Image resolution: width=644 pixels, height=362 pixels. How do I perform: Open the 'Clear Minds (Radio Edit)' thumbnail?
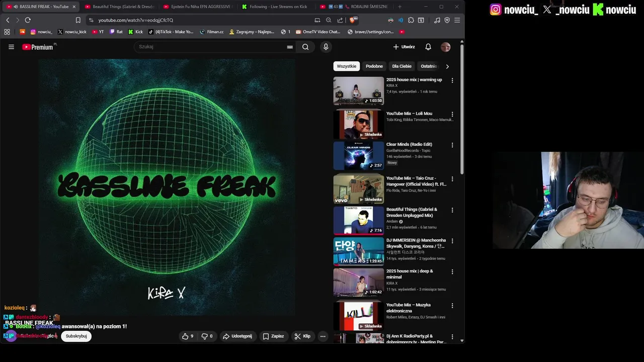[358, 155]
